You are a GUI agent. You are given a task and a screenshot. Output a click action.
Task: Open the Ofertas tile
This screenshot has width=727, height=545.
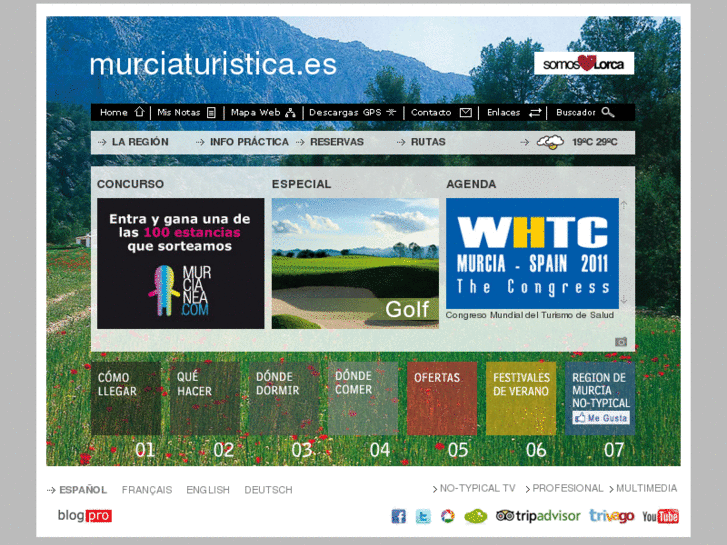[442, 398]
